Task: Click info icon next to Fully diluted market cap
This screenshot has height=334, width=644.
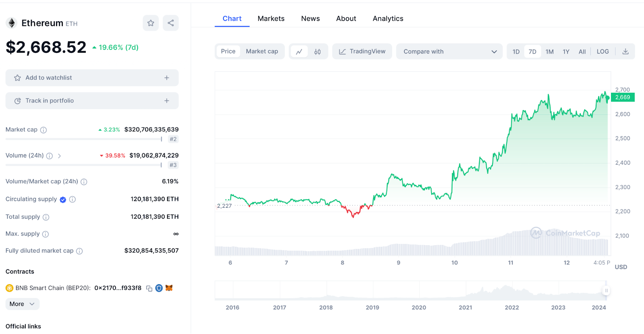Action: [79, 251]
